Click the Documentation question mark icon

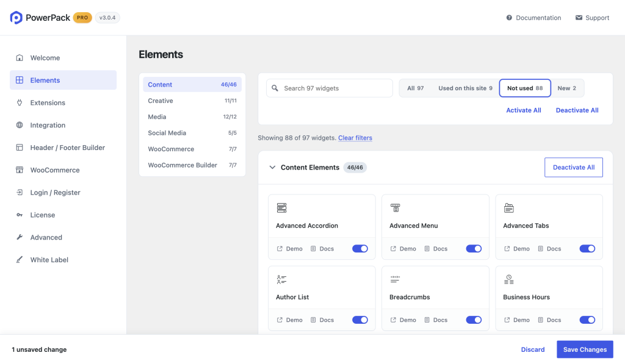[x=509, y=18]
